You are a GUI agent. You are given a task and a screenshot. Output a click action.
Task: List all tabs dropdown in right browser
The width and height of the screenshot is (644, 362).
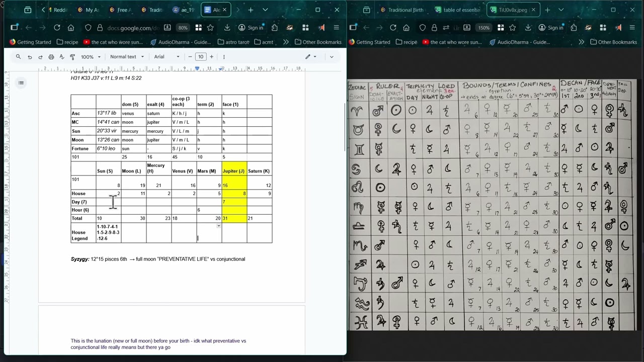562,10
